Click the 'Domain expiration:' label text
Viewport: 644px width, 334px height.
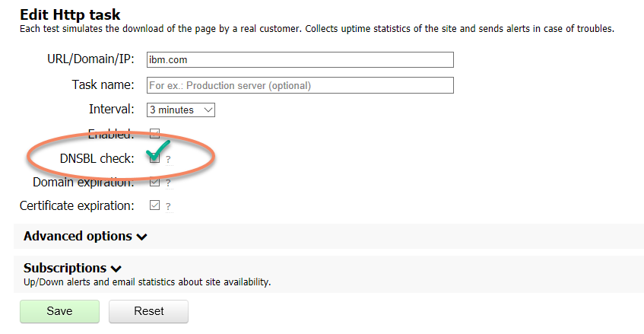point(84,182)
